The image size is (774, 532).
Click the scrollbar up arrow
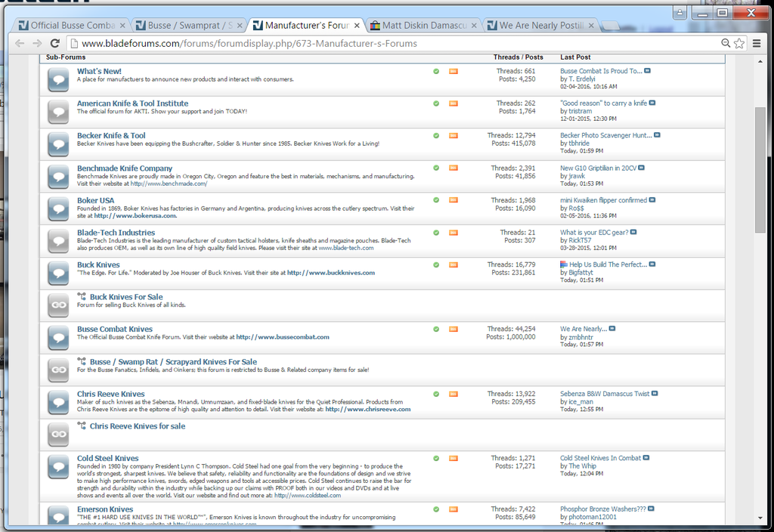pos(760,61)
